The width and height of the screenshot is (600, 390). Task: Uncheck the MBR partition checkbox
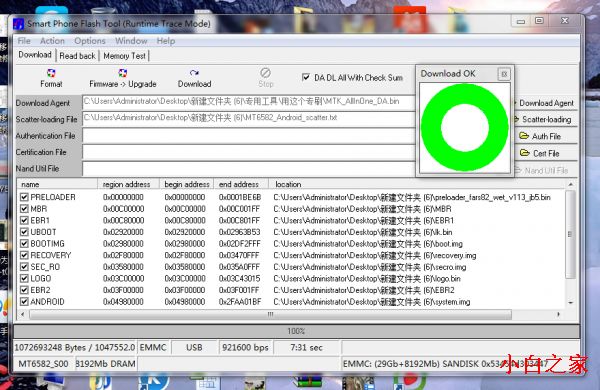[24, 209]
